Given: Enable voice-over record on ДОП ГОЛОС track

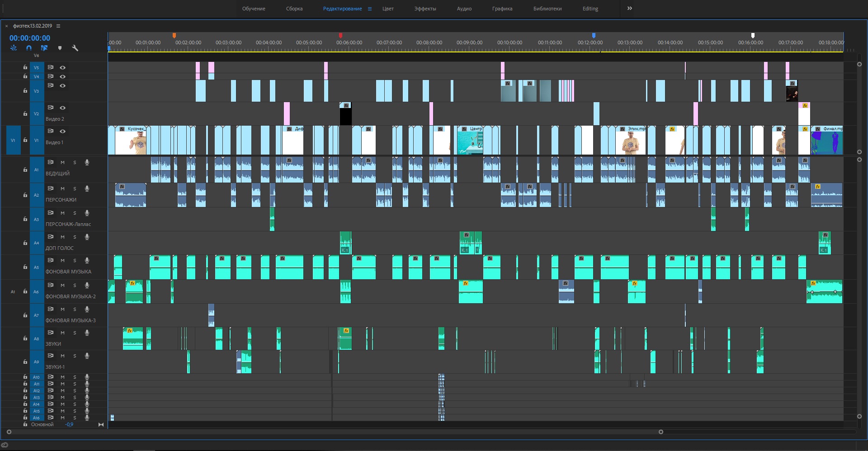Looking at the screenshot, I should pos(87,237).
